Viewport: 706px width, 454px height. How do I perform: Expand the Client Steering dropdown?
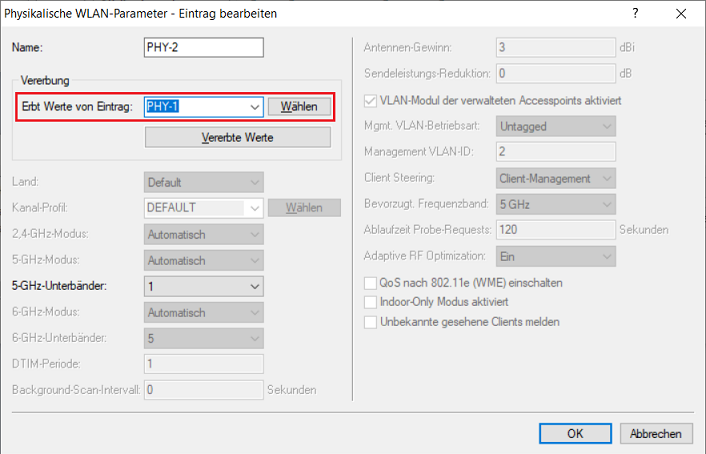[x=603, y=178]
